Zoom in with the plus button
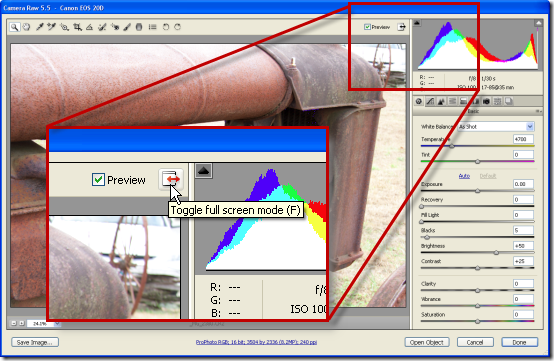Screen dimensions: 554x361 click(x=21, y=323)
